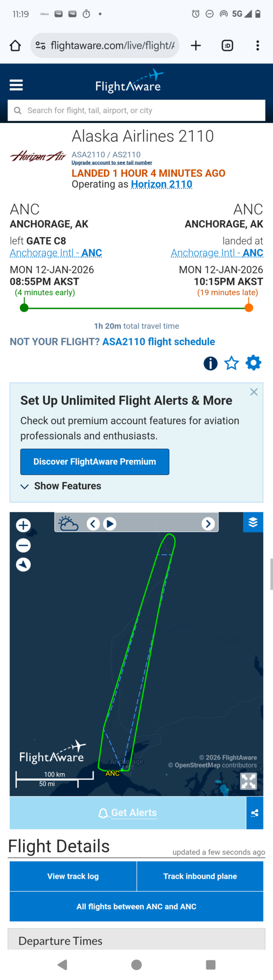Share this flight using share icon
The width and height of the screenshot is (273, 980).
point(254,813)
